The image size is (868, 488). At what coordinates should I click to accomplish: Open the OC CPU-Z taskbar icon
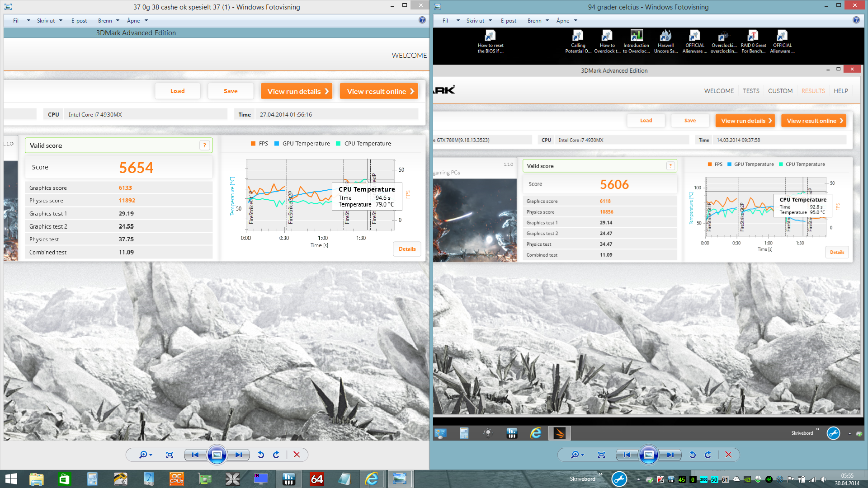[x=176, y=479]
